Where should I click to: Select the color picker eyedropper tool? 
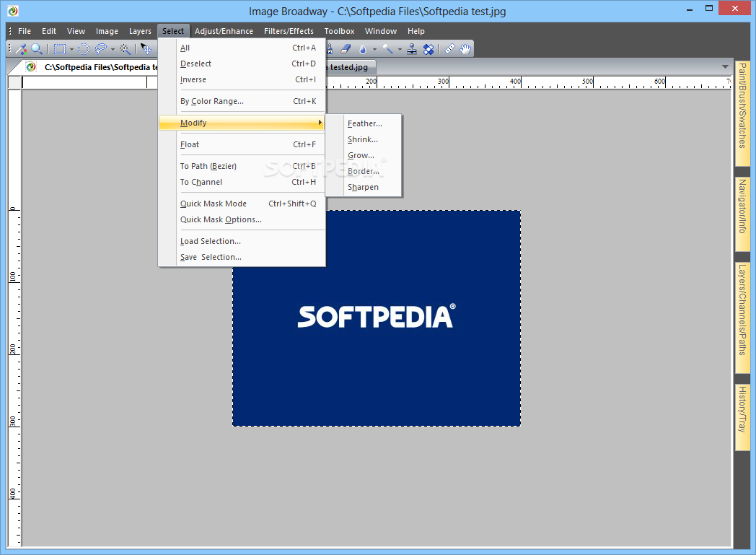(x=21, y=48)
